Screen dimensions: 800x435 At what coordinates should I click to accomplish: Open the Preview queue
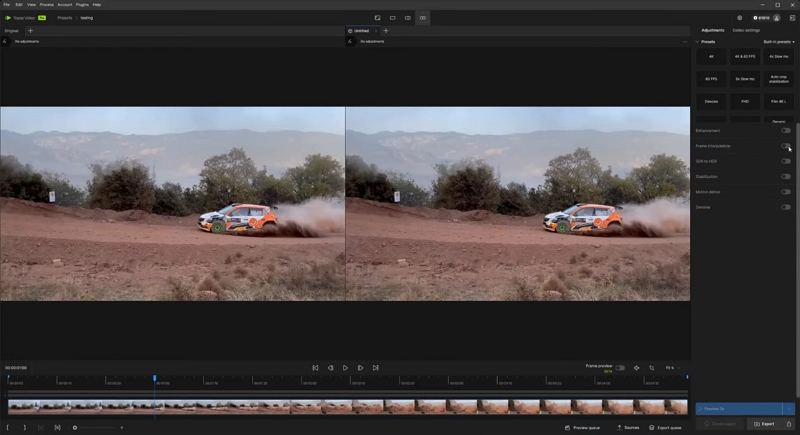coord(582,427)
